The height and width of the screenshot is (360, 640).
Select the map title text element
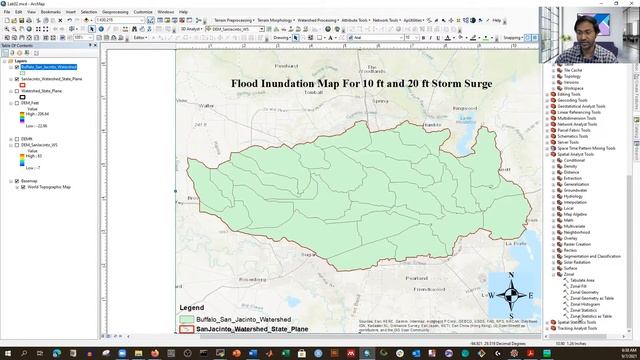coord(362,84)
